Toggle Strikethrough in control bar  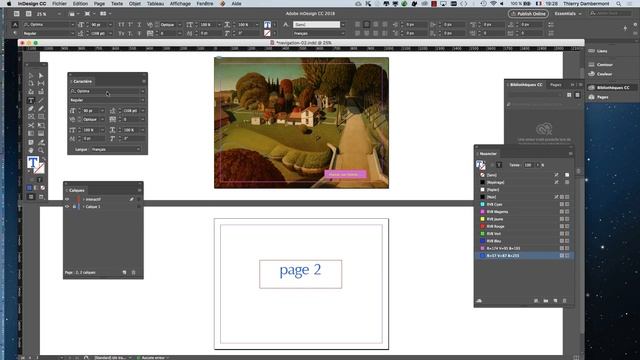coord(139,33)
